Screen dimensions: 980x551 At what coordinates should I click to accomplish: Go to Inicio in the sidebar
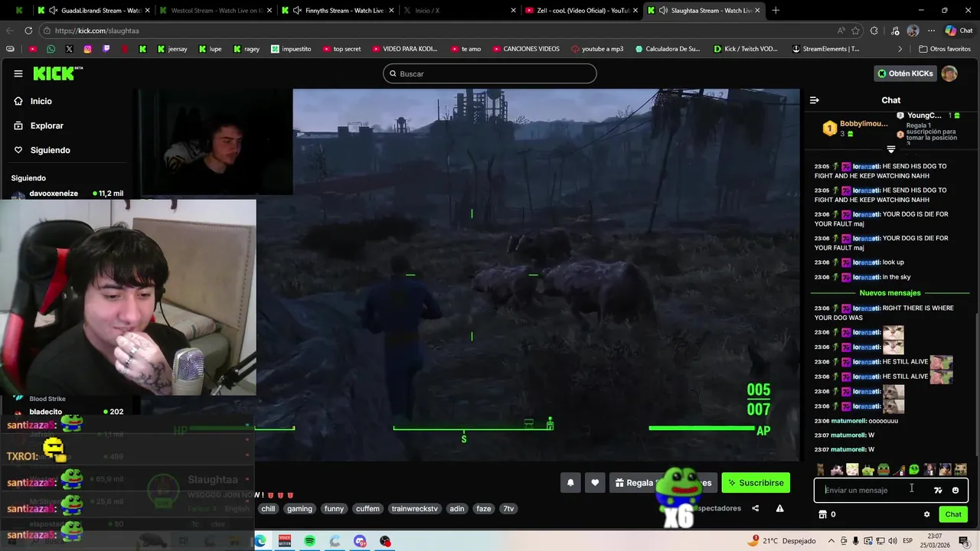[33, 101]
